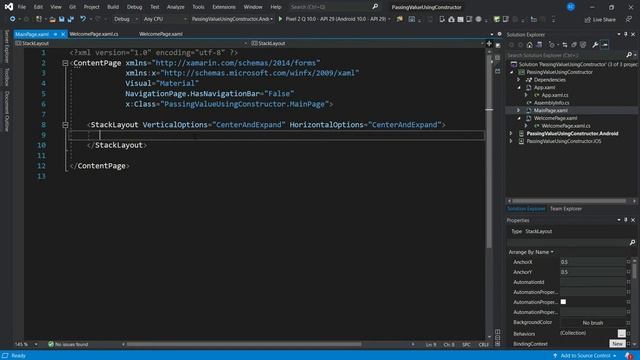Screen dimensions: 640x360
Task: Collapse the App.xaml node
Action: pos(519,88)
